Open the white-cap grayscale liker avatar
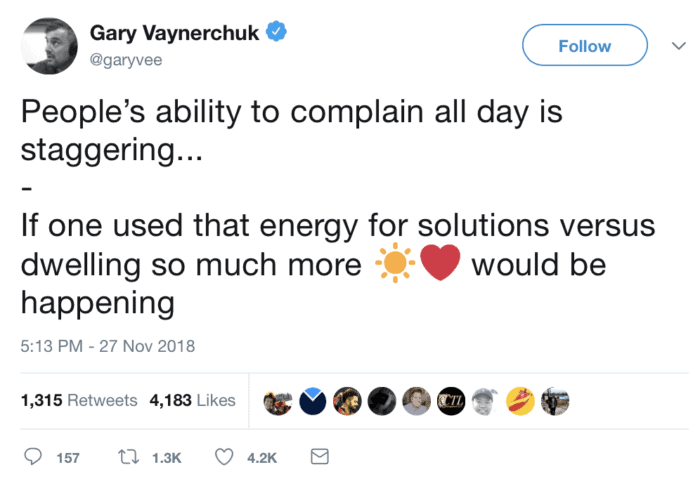This screenshot has width=700, height=486. click(485, 401)
